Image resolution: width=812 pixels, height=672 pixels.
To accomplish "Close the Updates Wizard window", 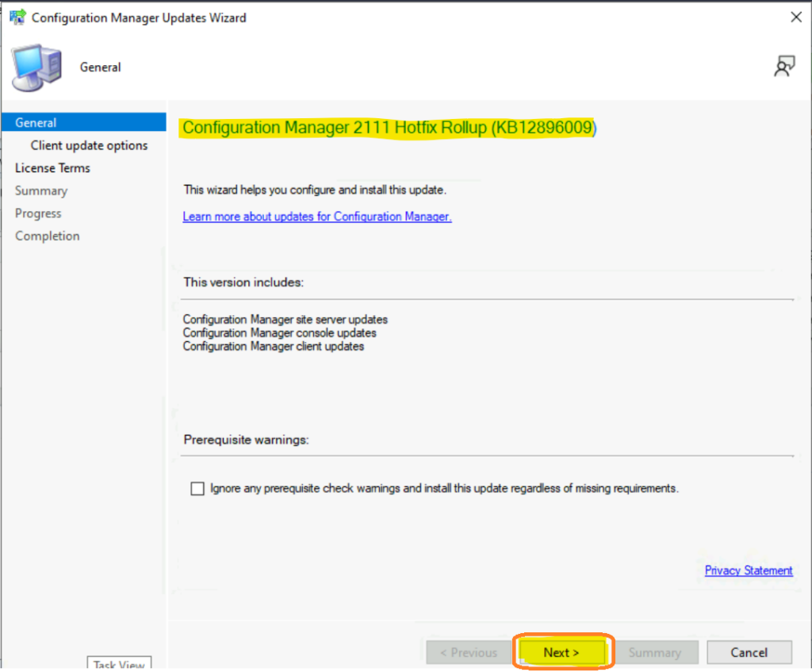I will point(796,17).
